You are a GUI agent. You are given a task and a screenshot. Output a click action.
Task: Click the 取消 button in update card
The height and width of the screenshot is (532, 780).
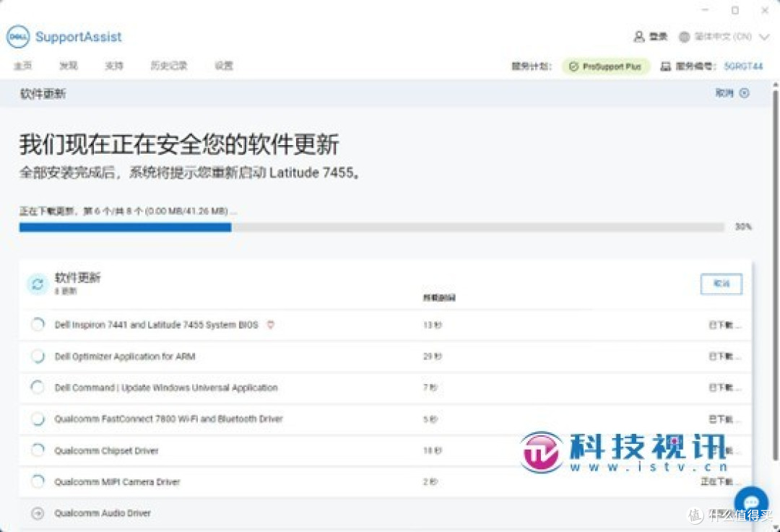[721, 284]
